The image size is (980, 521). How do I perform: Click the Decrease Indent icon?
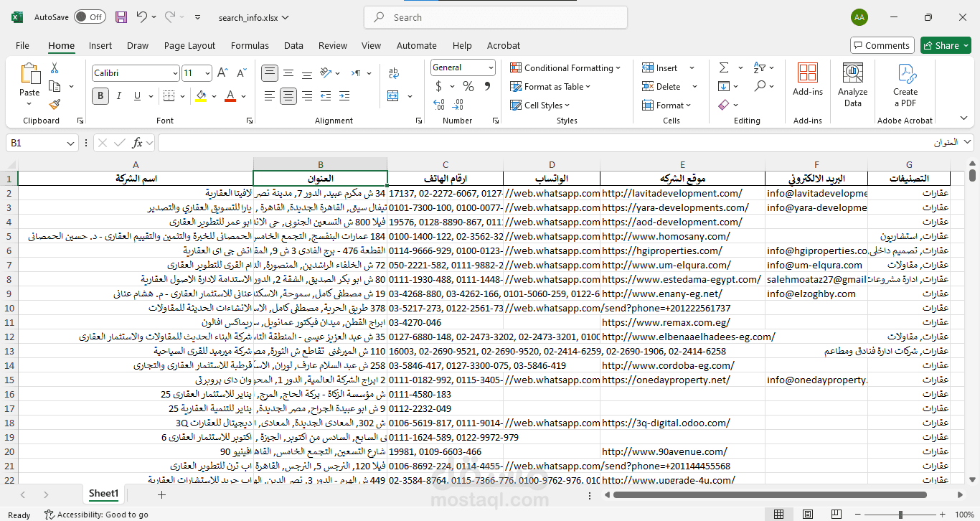click(325, 95)
